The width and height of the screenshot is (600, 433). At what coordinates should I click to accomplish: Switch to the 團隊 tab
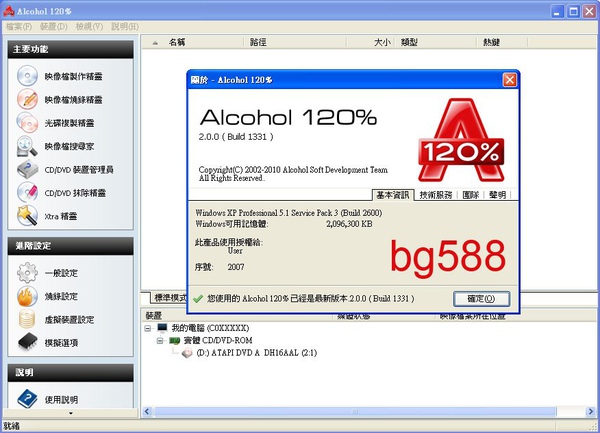tap(471, 195)
